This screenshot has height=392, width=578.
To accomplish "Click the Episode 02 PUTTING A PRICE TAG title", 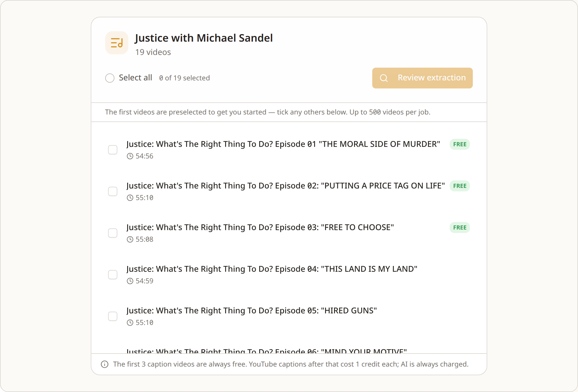I will click(286, 186).
